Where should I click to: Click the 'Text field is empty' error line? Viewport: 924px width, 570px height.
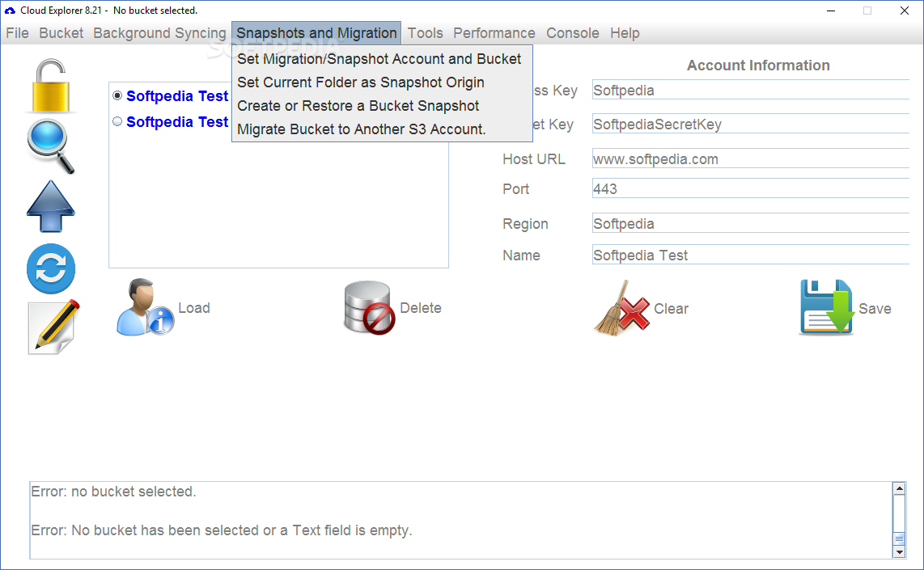coord(222,530)
